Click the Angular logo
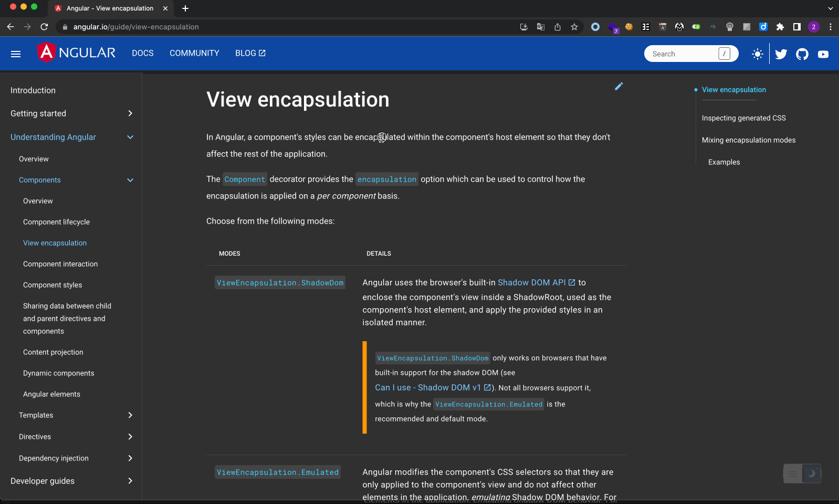The width and height of the screenshot is (839, 504). 76,52
